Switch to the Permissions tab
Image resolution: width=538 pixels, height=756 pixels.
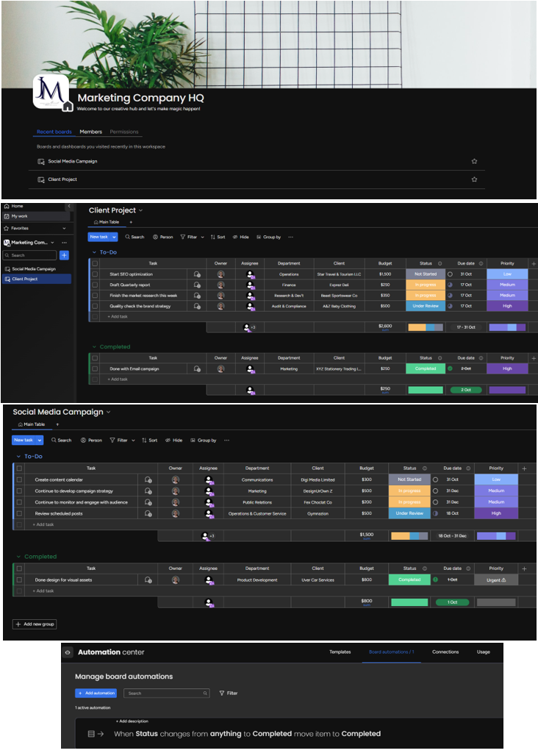tap(123, 132)
